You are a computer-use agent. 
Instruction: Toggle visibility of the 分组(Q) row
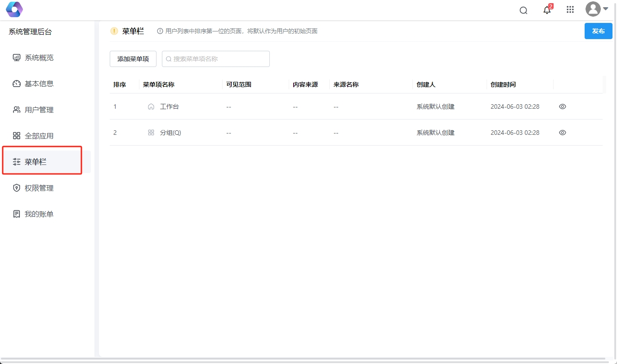coord(562,132)
